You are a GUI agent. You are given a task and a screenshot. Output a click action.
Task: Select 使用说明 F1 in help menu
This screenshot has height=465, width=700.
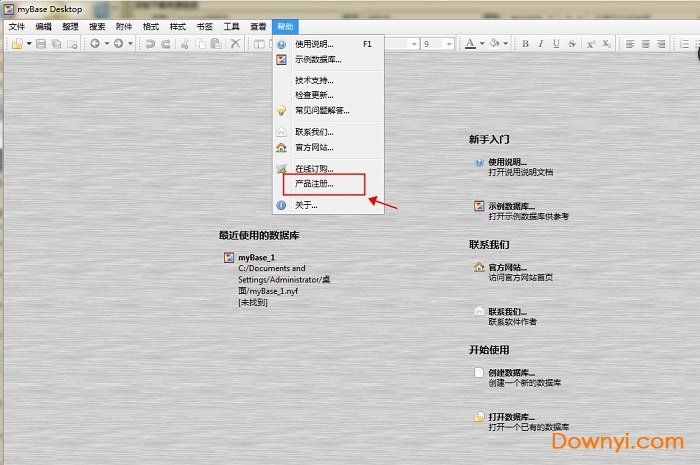[x=328, y=44]
